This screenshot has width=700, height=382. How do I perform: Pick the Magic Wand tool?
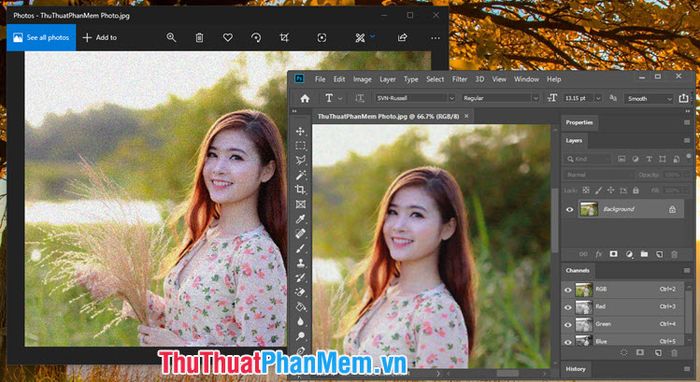click(x=300, y=175)
